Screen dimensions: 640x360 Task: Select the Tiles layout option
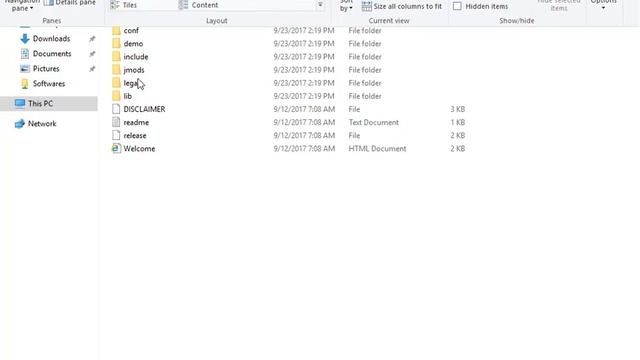(124, 5)
